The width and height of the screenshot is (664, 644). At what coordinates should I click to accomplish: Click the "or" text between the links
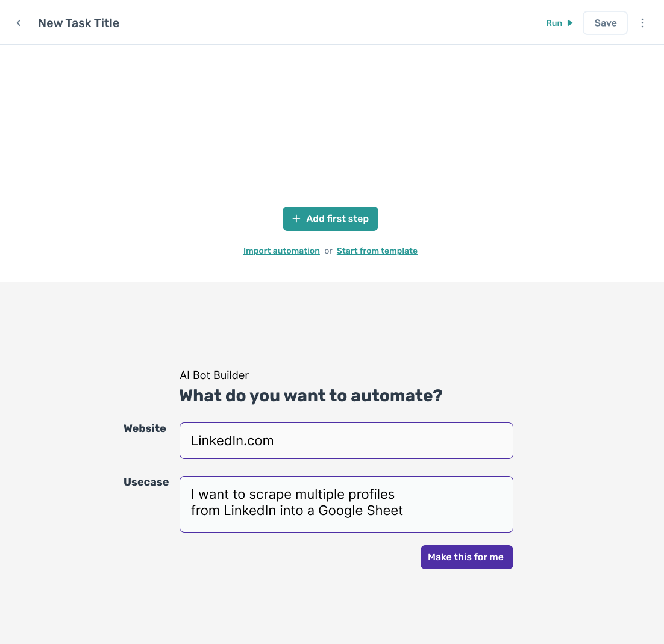[x=328, y=251]
